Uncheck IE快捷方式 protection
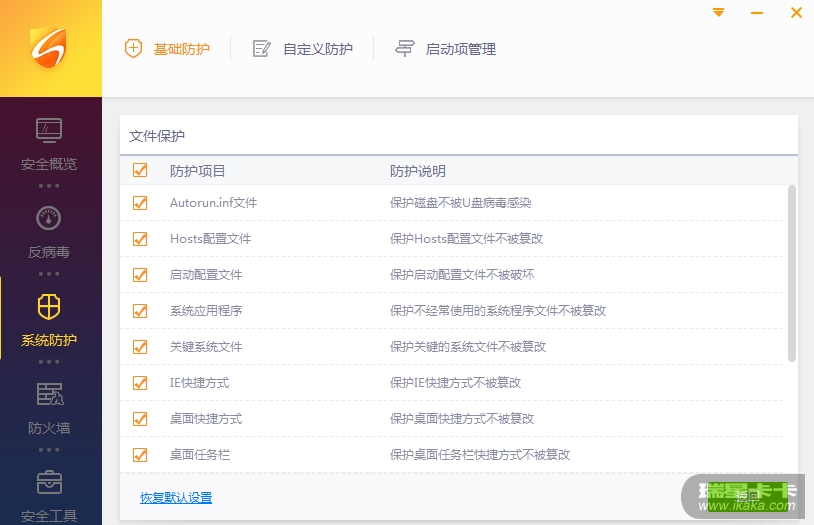The image size is (814, 525). [140, 383]
